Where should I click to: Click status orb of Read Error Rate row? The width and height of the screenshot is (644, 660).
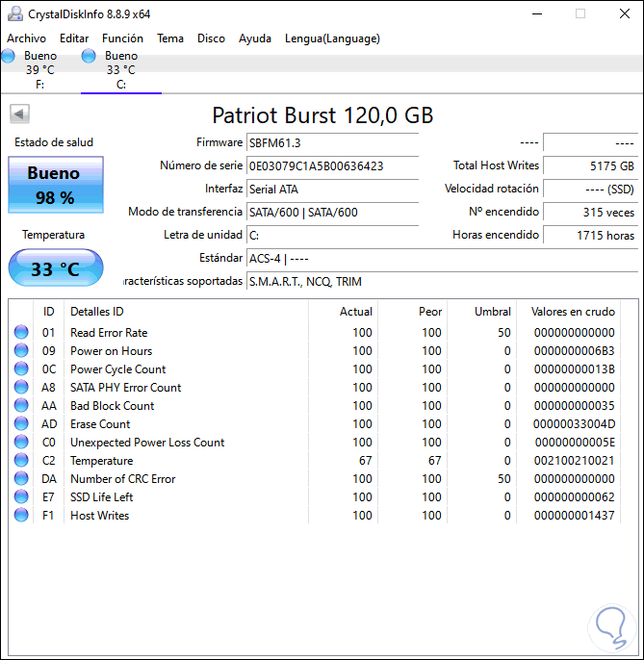pyautogui.click(x=21, y=332)
